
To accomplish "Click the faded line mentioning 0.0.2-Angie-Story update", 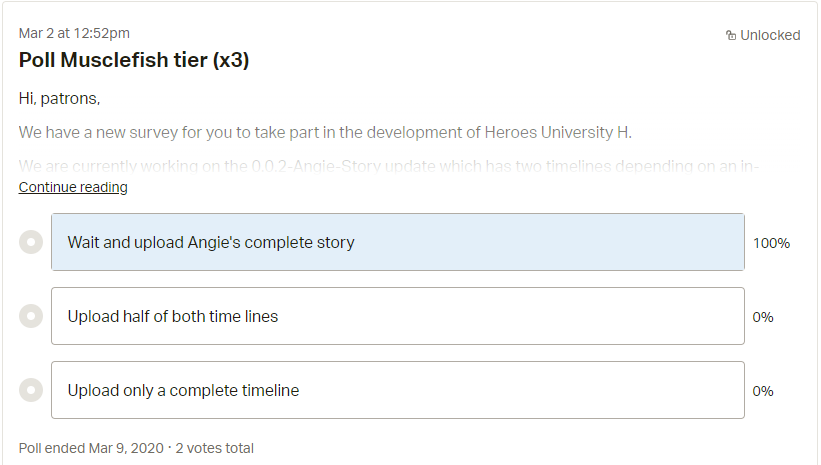I will pos(389,166).
